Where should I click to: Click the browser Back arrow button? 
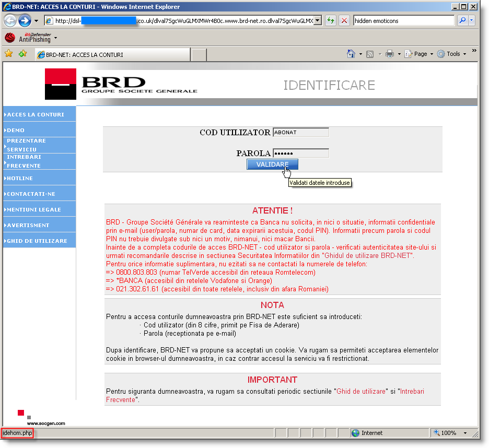pos(10,21)
